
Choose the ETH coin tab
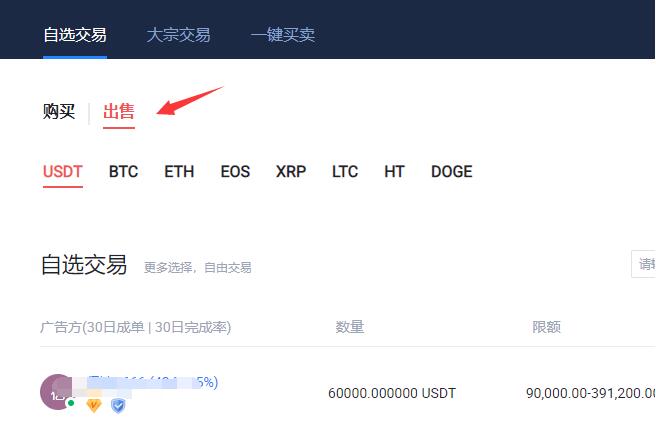tap(179, 172)
